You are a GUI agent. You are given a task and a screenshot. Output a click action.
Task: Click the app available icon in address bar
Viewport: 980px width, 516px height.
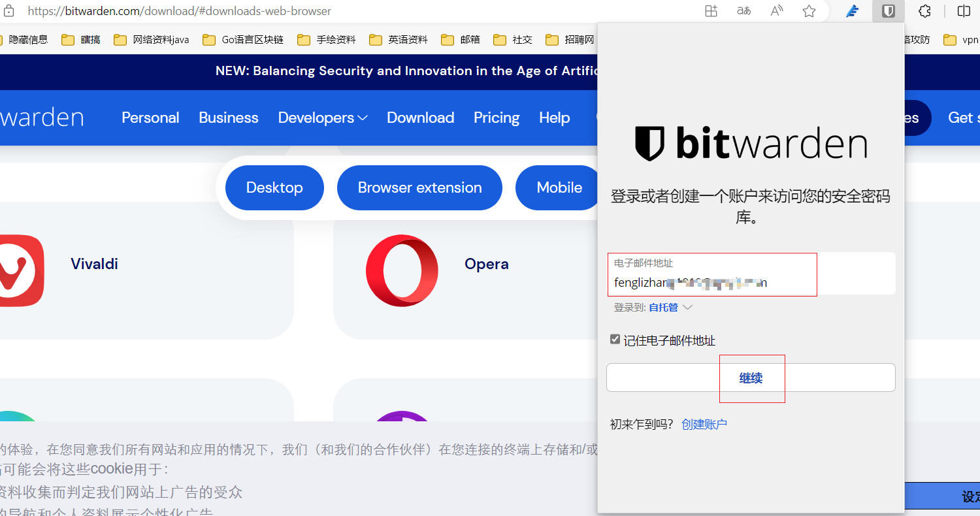[x=711, y=11]
